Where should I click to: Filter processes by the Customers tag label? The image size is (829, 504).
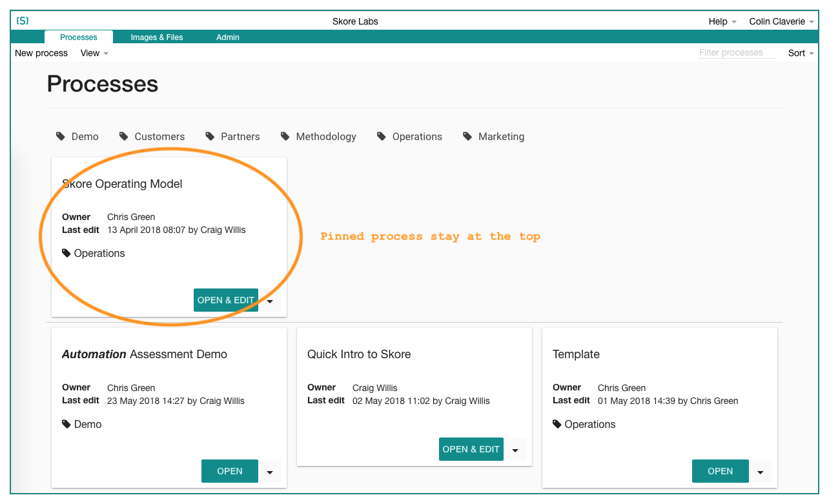159,137
